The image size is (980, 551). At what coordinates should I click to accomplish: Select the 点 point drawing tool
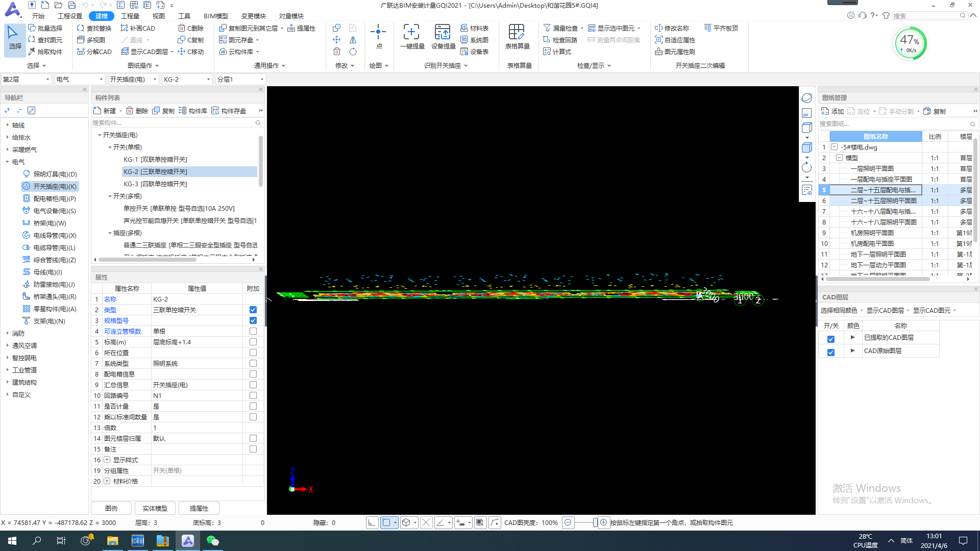378,37
